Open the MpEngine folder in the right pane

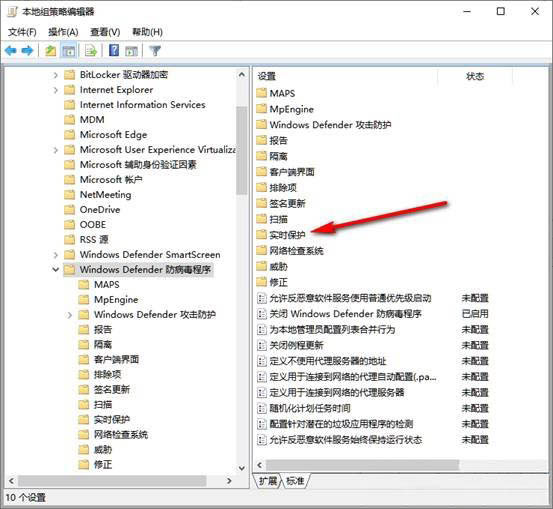click(x=291, y=109)
